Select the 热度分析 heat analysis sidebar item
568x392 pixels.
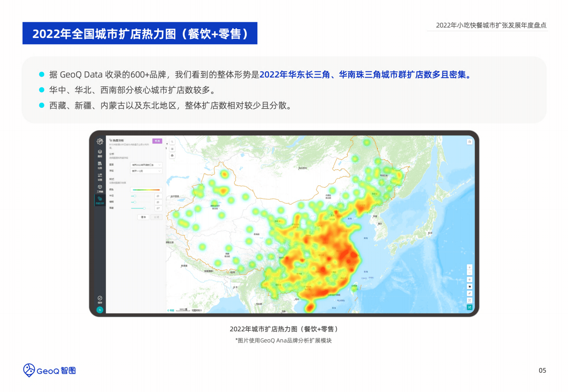coord(100,200)
